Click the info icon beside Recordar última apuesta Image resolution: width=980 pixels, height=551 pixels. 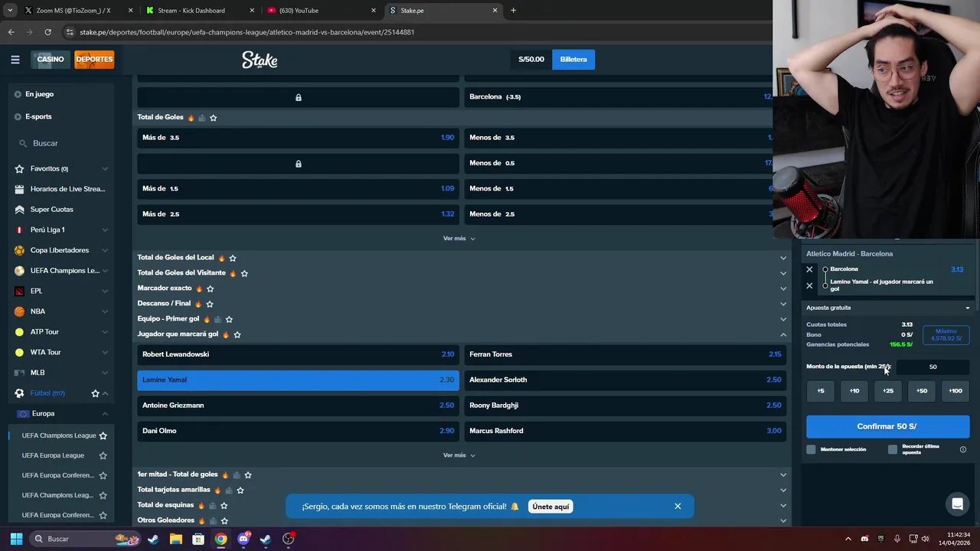(x=963, y=449)
